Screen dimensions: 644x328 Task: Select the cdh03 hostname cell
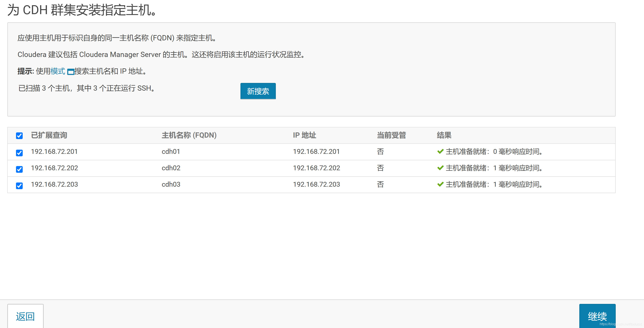point(171,184)
